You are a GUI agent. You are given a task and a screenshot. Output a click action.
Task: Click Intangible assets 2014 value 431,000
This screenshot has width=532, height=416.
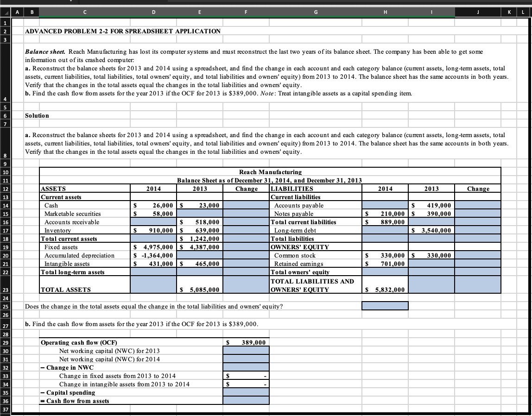(153, 264)
